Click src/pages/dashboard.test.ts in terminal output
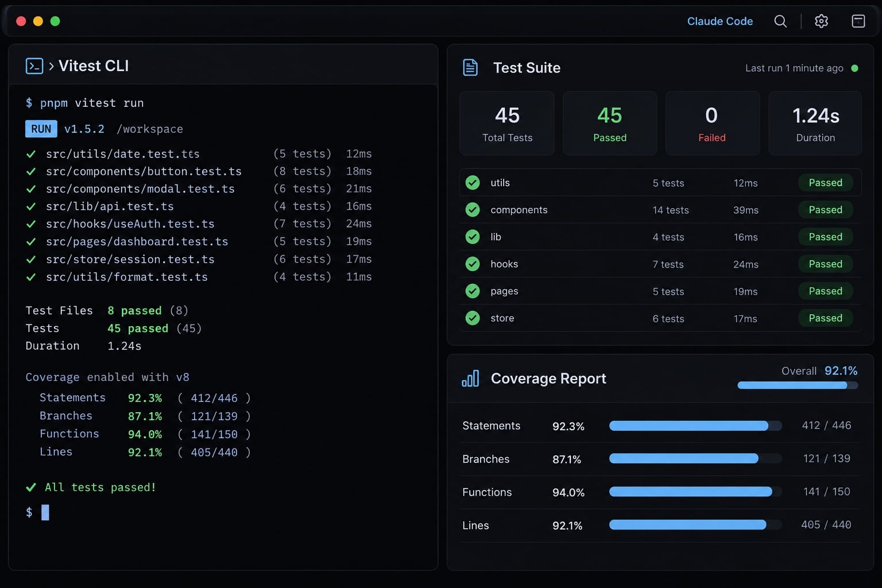 (x=137, y=241)
